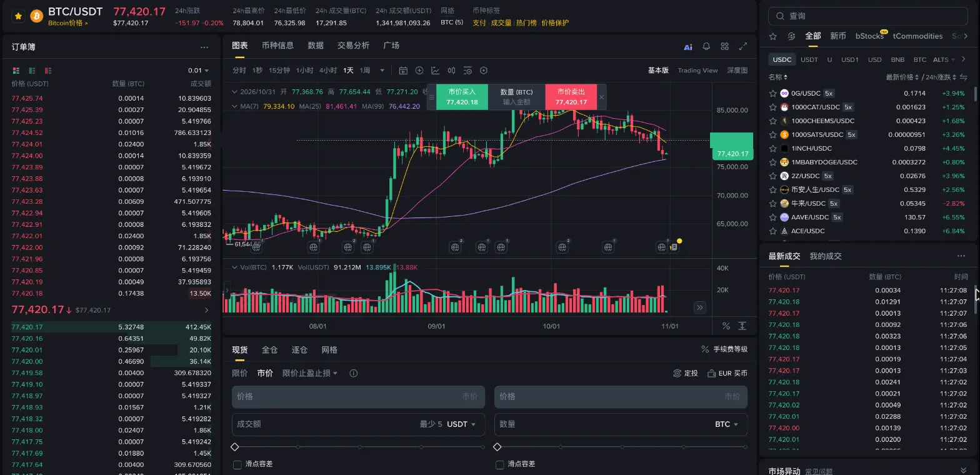Open the hexagon chart settings icon
Image resolution: width=980 pixels, height=475 pixels.
[x=483, y=71]
